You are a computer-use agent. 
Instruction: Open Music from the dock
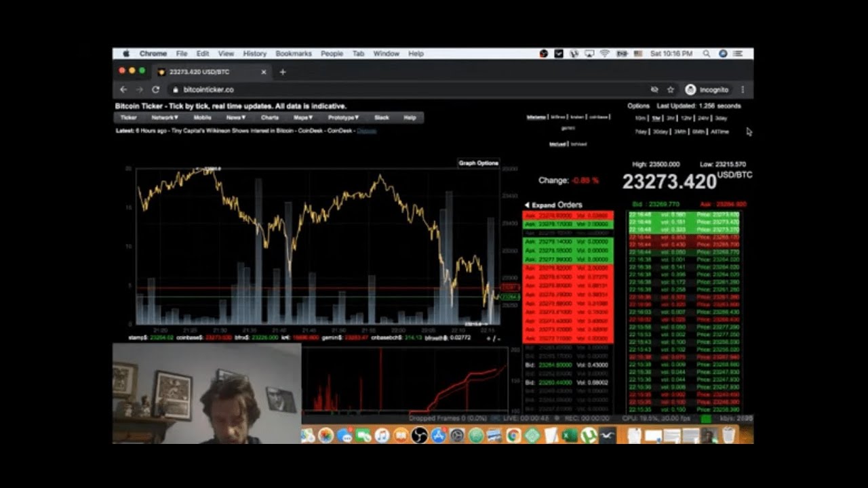(x=382, y=435)
